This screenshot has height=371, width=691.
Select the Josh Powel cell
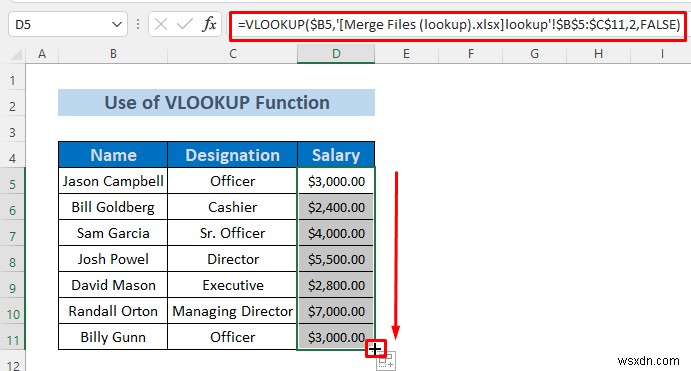coord(113,259)
